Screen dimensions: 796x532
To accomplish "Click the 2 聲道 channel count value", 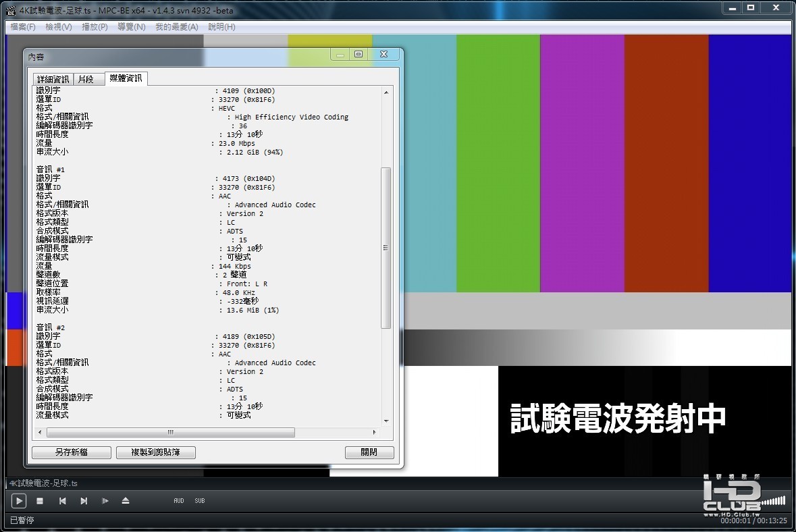I will (234, 275).
